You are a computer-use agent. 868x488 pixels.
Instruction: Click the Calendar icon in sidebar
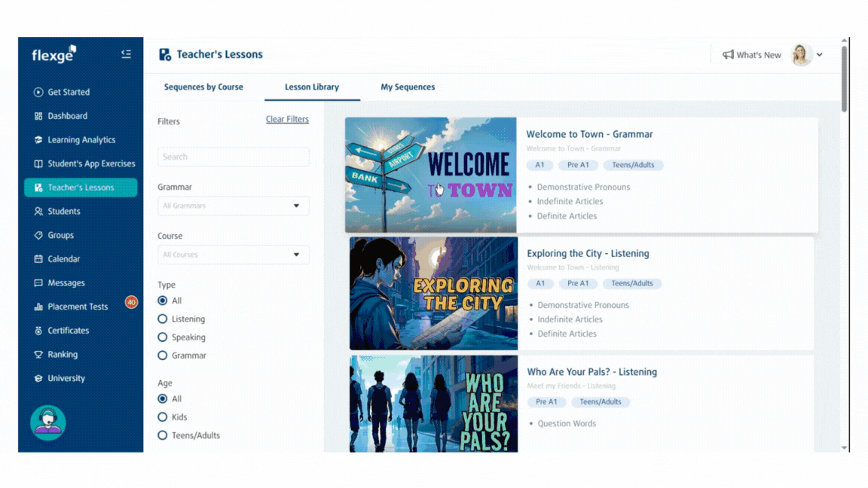click(x=38, y=259)
